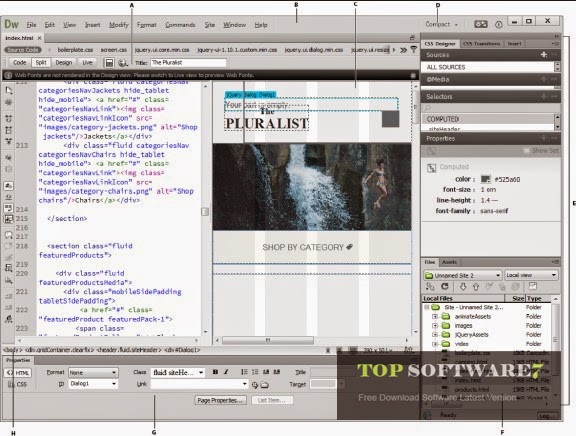
Task: Click the CSS selectors search field
Action: point(490,108)
